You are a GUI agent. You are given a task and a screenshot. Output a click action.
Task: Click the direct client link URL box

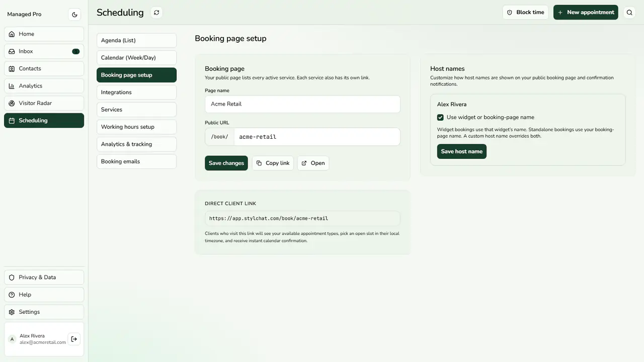302,219
